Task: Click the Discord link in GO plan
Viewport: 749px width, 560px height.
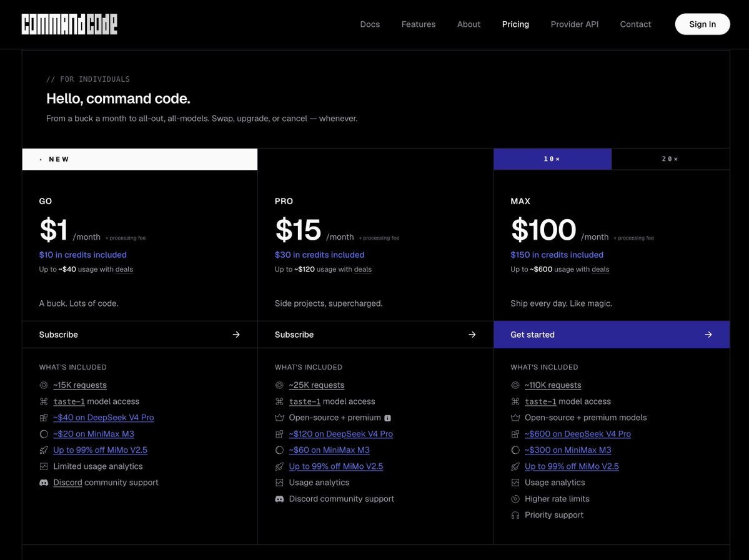Action: coord(67,483)
